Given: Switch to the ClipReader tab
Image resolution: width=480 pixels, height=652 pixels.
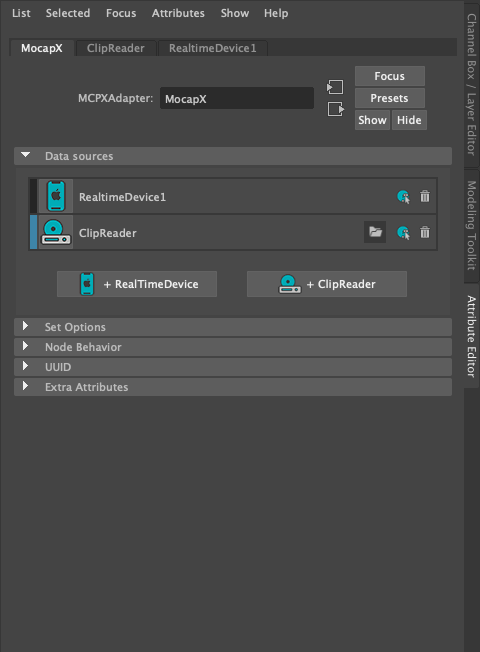Looking at the screenshot, I should click(x=116, y=48).
